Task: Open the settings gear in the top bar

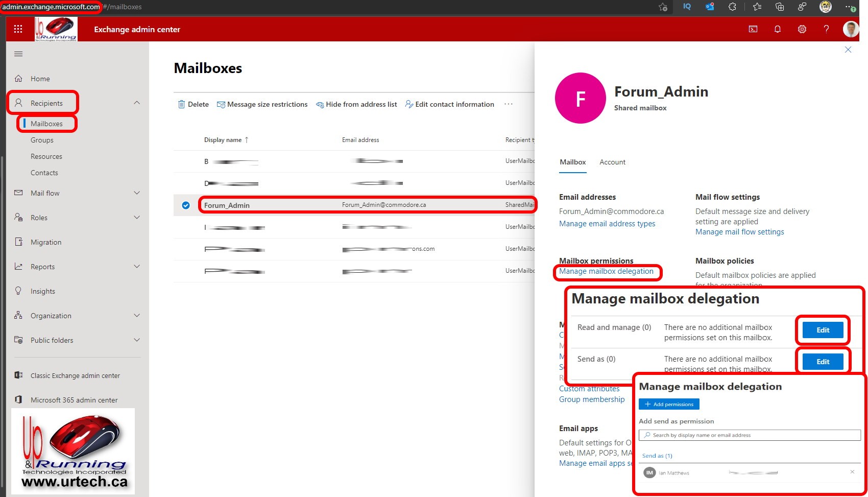Action: [802, 29]
